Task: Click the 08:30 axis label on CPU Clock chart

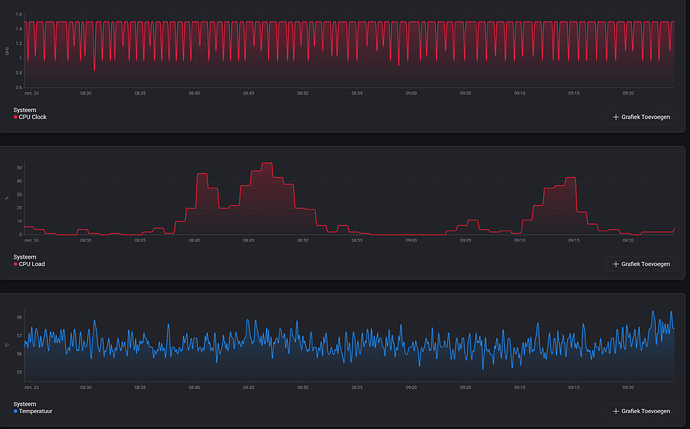Action: click(x=86, y=93)
